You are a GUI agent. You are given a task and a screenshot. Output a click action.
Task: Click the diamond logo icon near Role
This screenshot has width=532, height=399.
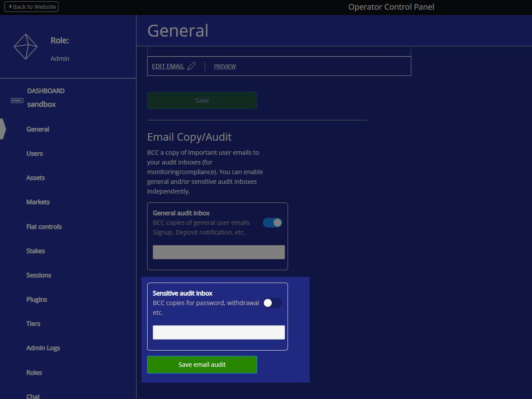pos(26,47)
